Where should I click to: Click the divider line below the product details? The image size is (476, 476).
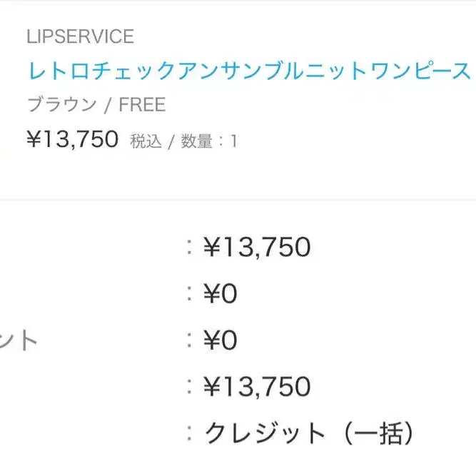[238, 201]
